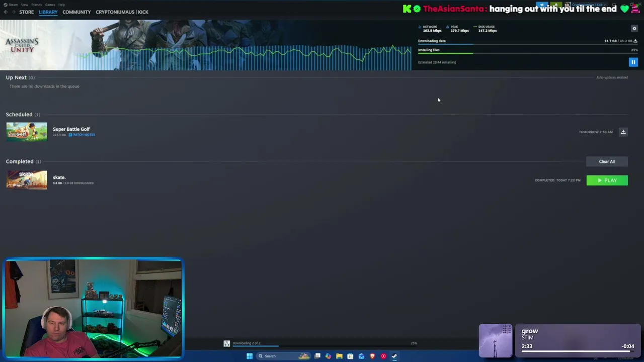Open Microsoft Store from taskbar
This screenshot has width=644, height=362.
pos(350,356)
